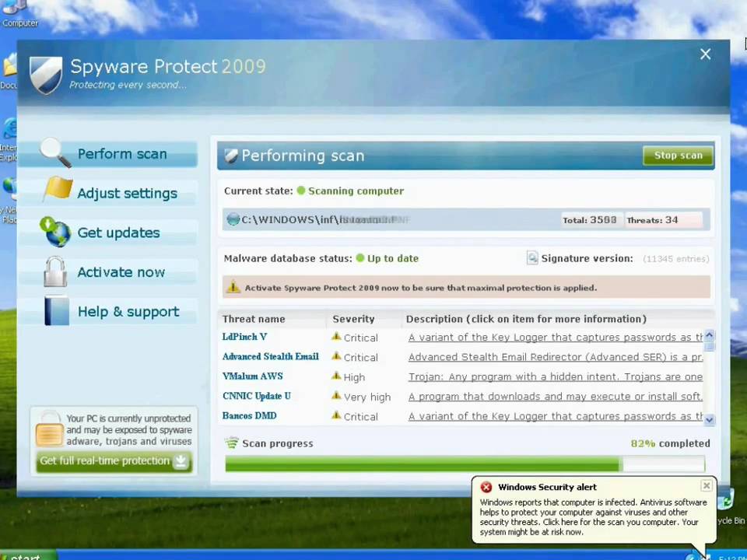Close the Windows Security alert balloon
The image size is (747, 560).
coord(706,485)
